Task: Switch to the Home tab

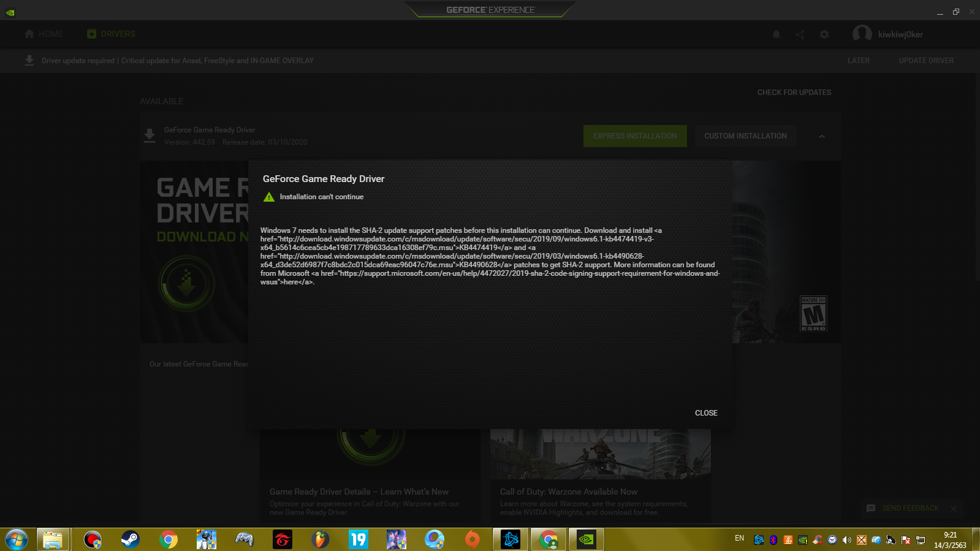Action: click(44, 34)
